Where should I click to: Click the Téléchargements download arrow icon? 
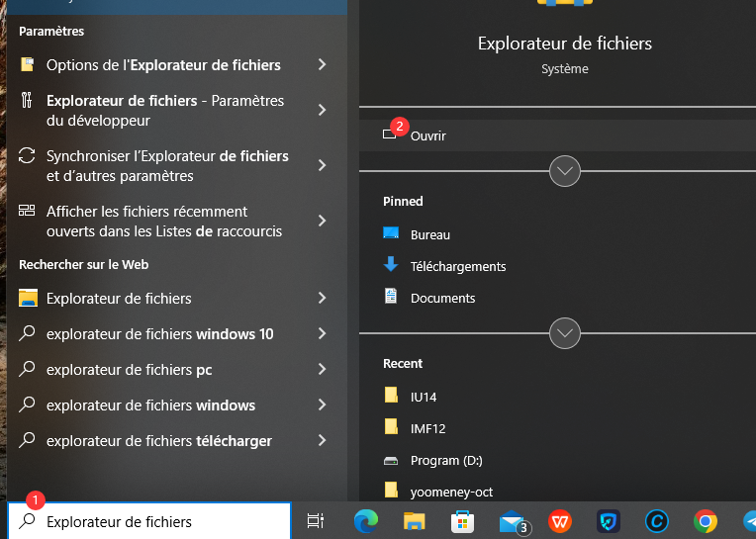pyautogui.click(x=391, y=264)
